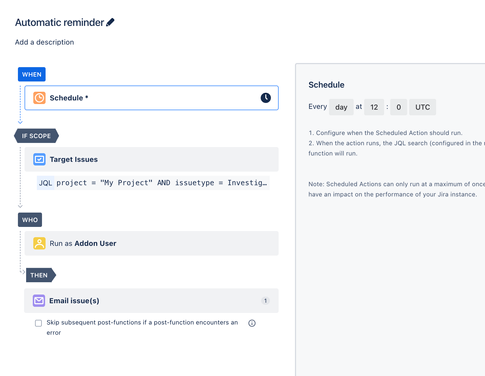Click the WHO label tag

pos(30,220)
